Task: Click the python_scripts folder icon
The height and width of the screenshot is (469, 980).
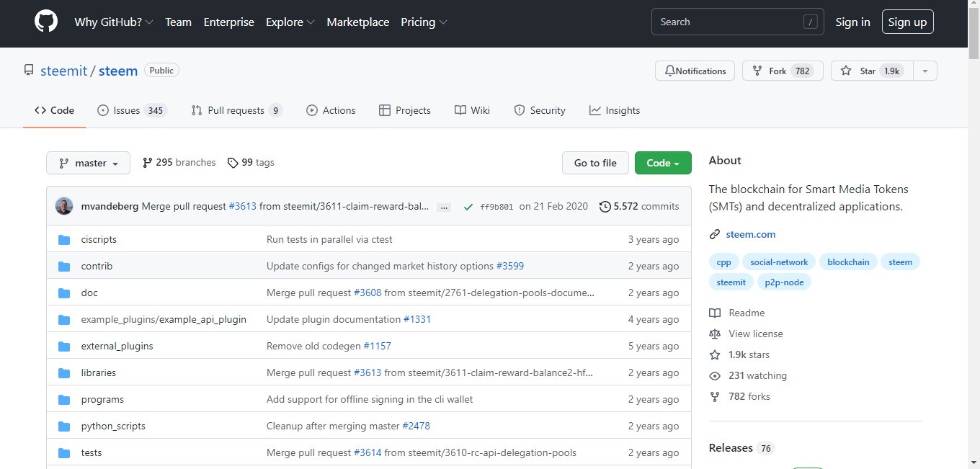Action: (x=64, y=426)
